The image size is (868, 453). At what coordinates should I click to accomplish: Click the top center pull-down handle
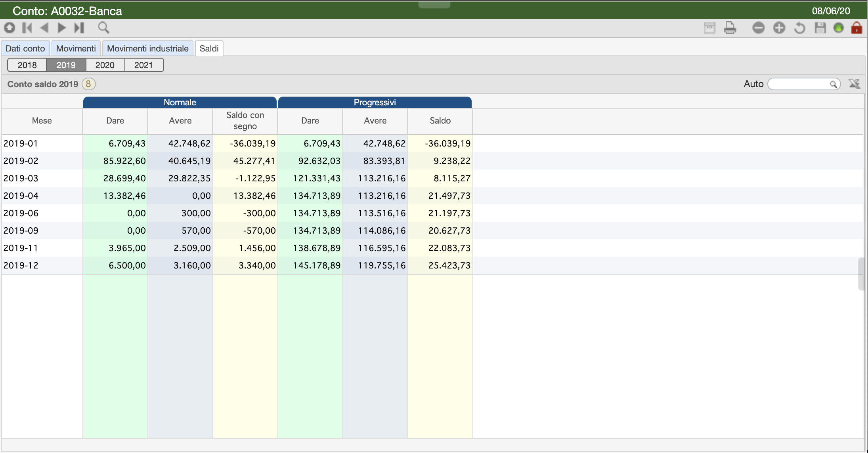(x=434, y=4)
